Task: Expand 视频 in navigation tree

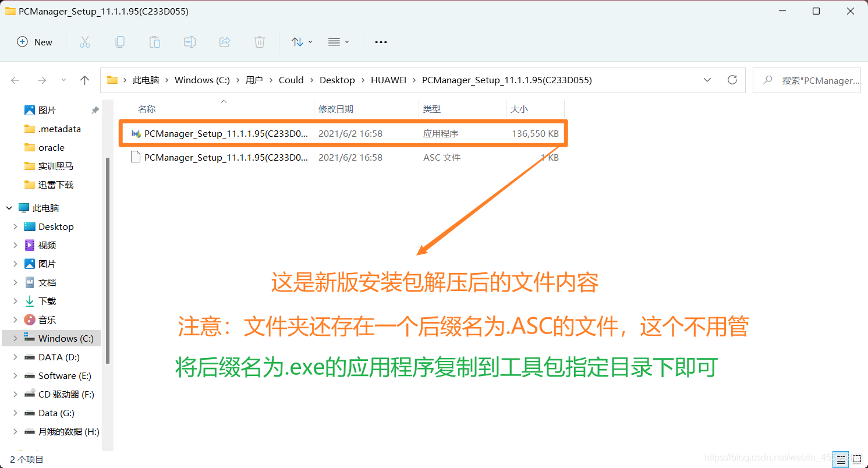Action: coord(15,245)
